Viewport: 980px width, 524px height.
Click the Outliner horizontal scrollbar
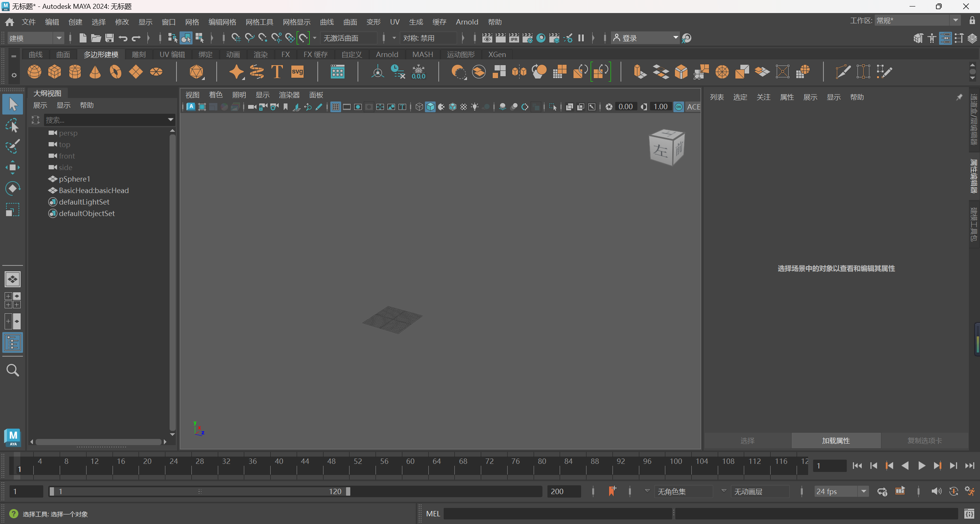pyautogui.click(x=99, y=442)
